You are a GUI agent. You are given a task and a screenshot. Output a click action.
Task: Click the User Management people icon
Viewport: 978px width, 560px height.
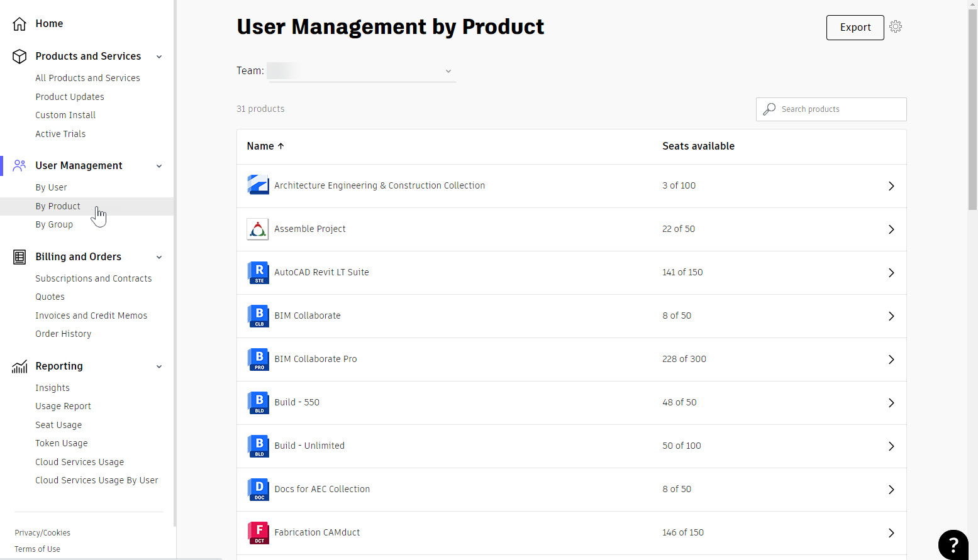point(19,165)
